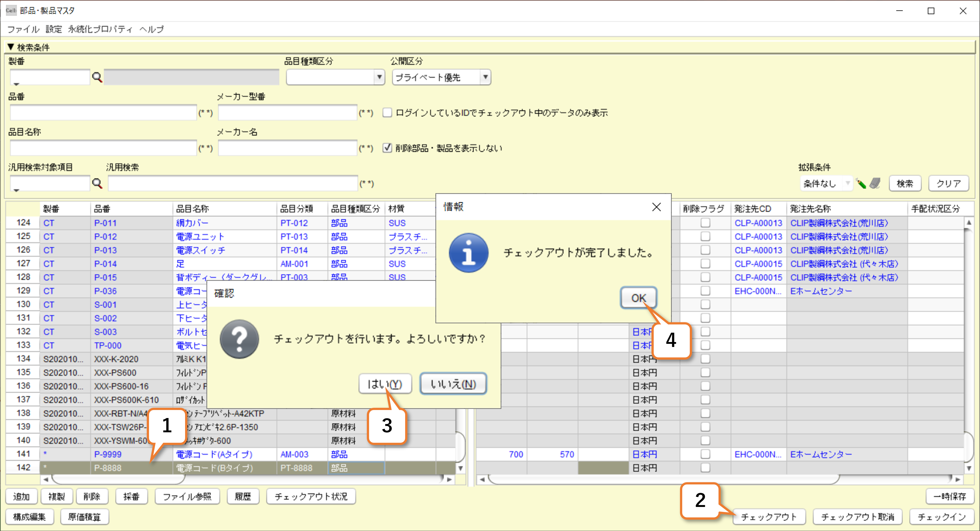Collapse the 検索条件 section
This screenshot has width=980, height=531.
11,47
